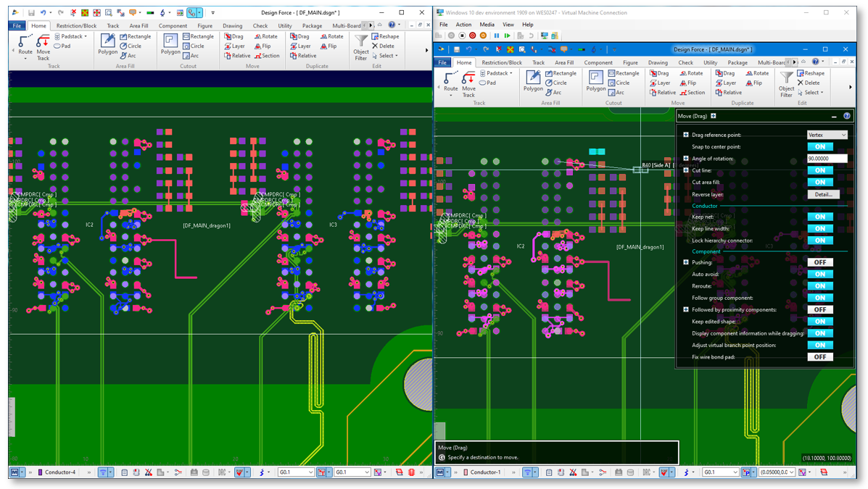This screenshot has width=868, height=489.
Task: Click Area Fill Arc in right window
Action: coord(553,93)
